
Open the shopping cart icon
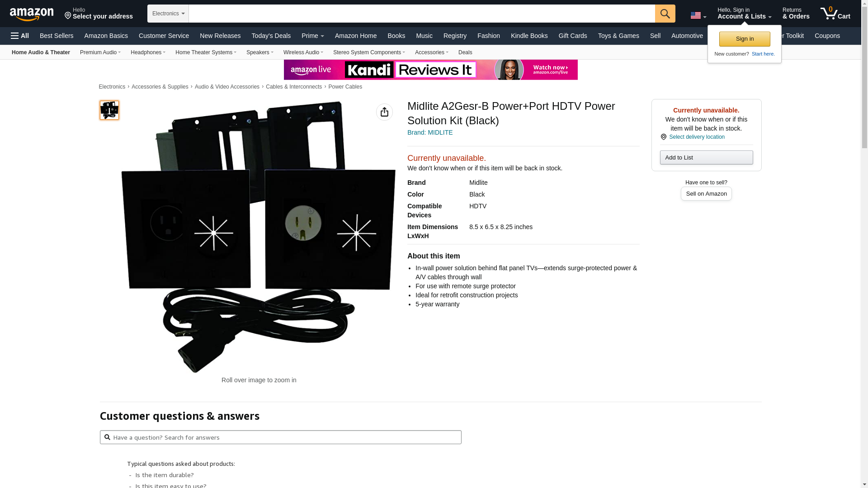(x=835, y=14)
